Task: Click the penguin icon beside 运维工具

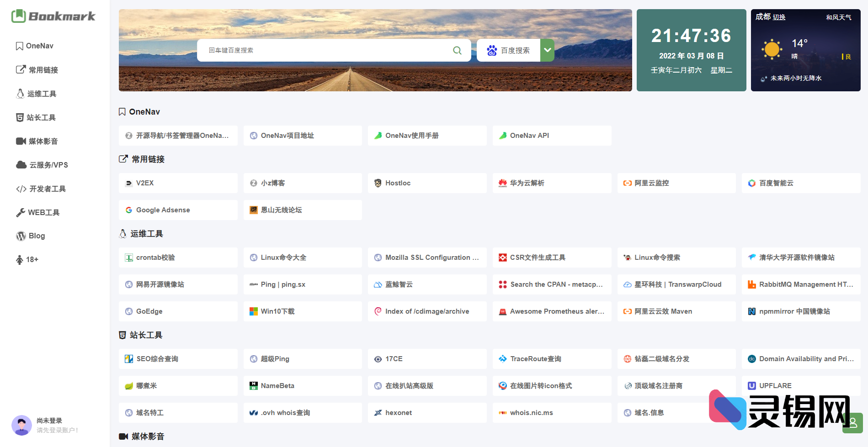Action: pyautogui.click(x=21, y=93)
